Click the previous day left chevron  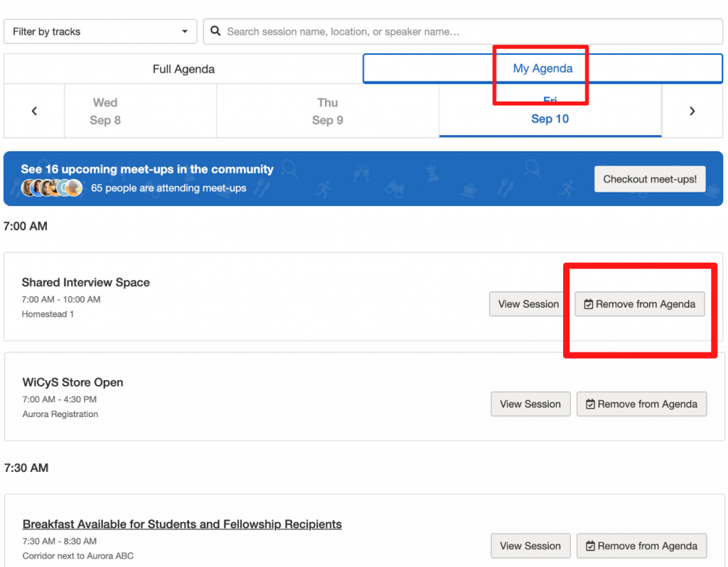34,111
